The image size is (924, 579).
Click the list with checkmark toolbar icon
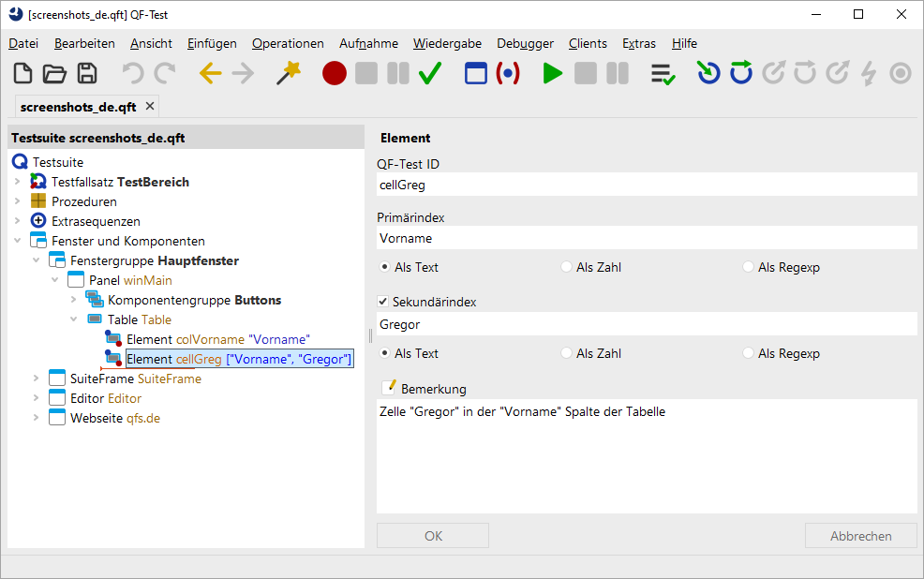point(663,74)
